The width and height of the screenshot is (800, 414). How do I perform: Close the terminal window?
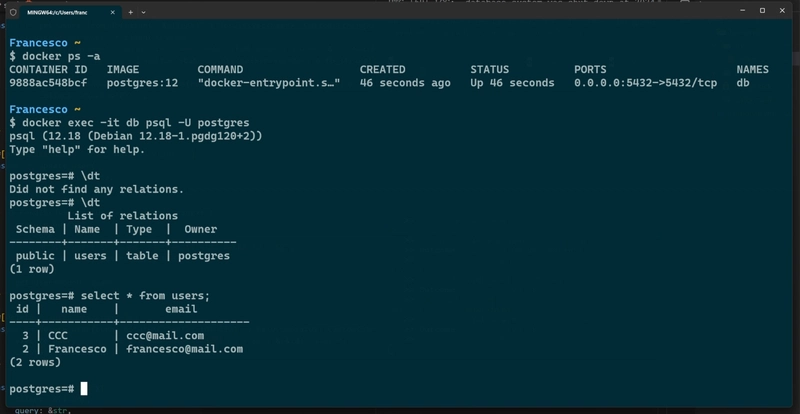pyautogui.click(x=782, y=10)
